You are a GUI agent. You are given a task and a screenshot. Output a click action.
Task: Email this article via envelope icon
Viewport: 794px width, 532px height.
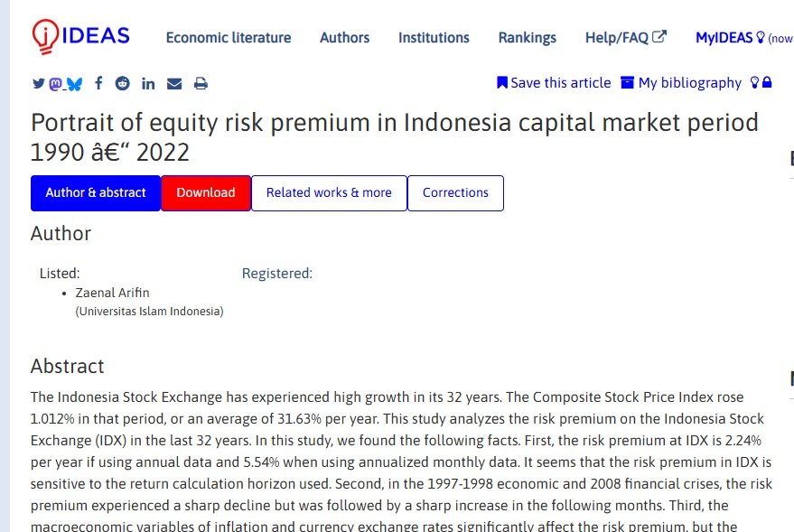tap(174, 83)
